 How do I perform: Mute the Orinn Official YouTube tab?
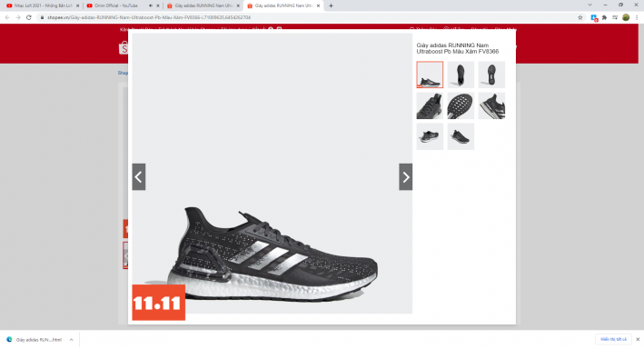coord(150,5)
